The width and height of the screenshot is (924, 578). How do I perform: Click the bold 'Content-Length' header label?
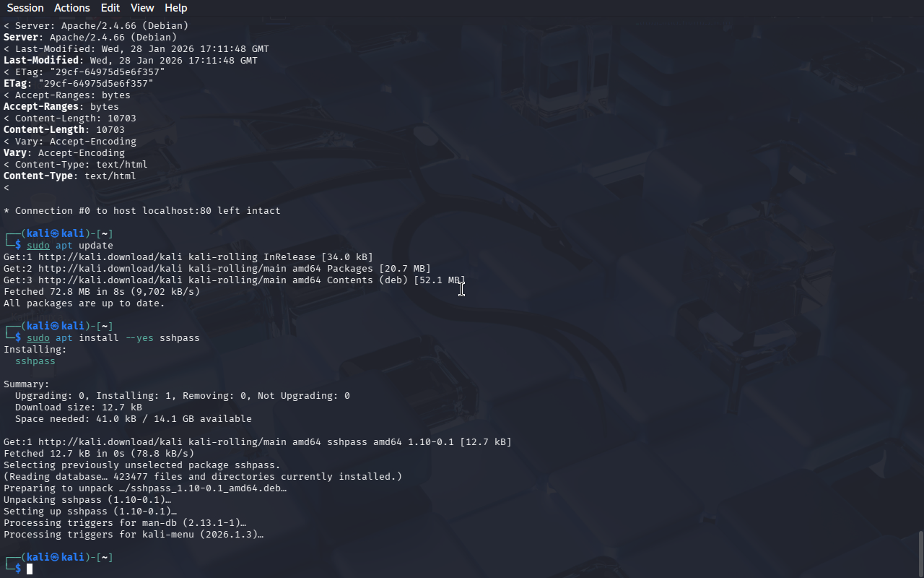point(44,130)
